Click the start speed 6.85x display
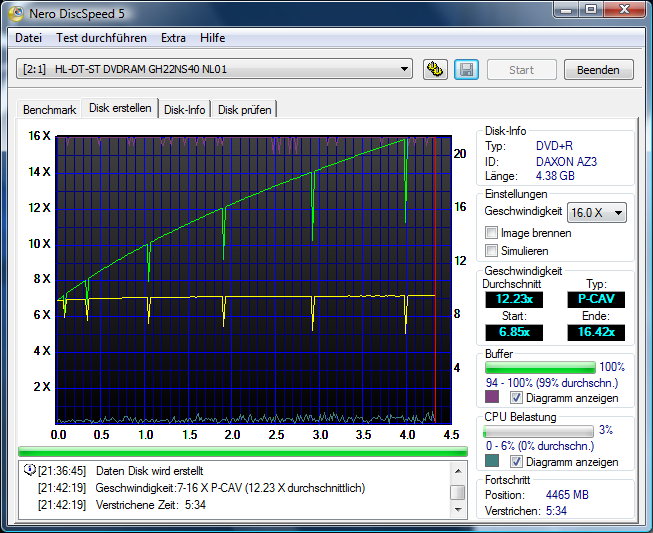This screenshot has width=653, height=533. pyautogui.click(x=514, y=332)
